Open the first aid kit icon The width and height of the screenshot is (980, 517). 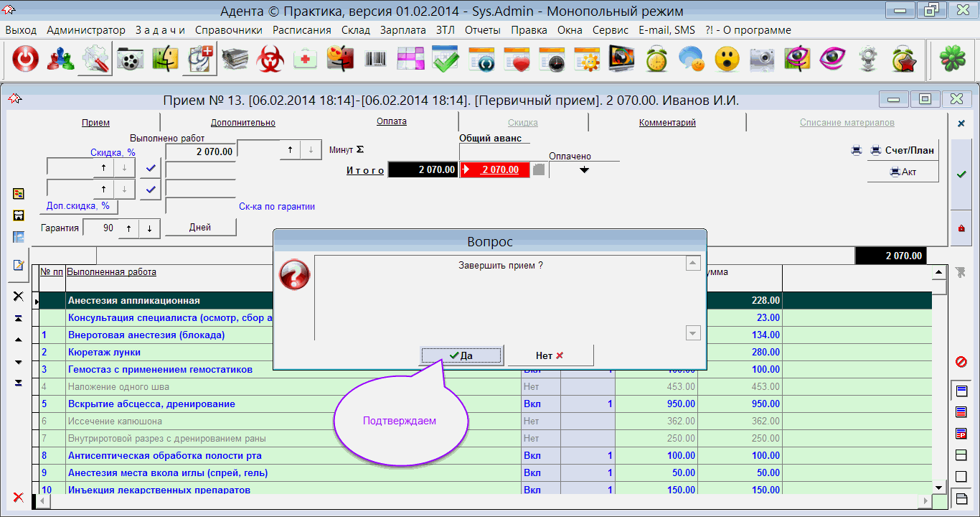click(x=306, y=60)
